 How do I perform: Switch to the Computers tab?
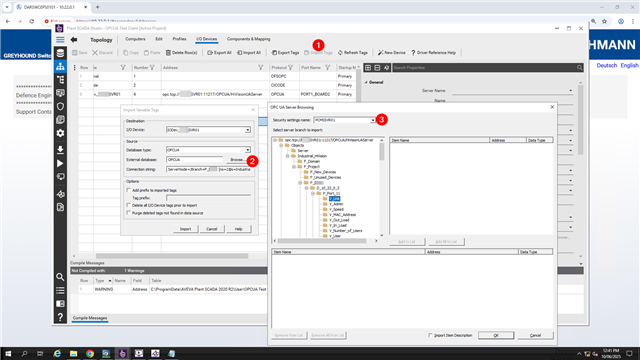[135, 39]
